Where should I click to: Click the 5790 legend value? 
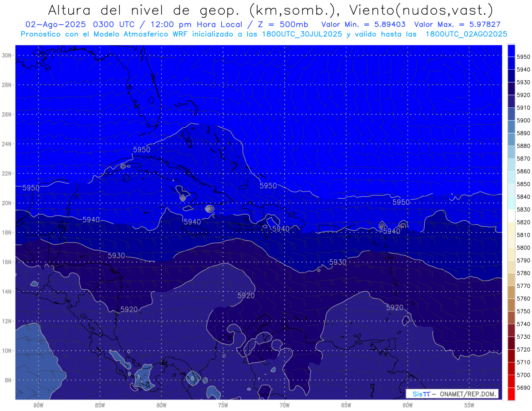[523, 260]
